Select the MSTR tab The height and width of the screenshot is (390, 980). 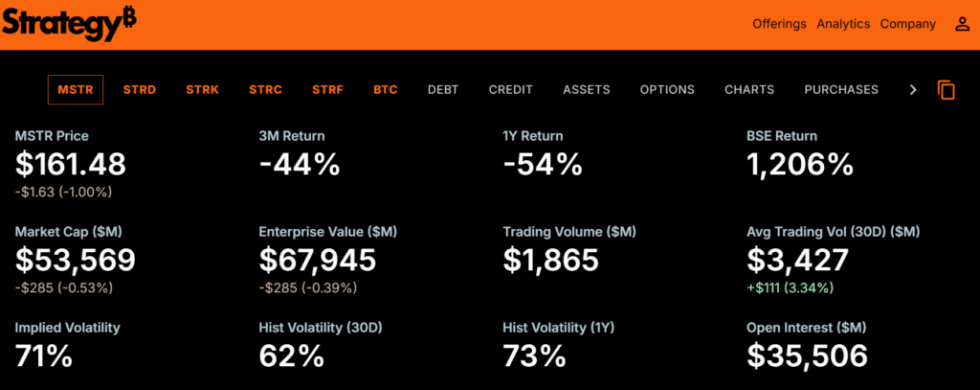76,89
